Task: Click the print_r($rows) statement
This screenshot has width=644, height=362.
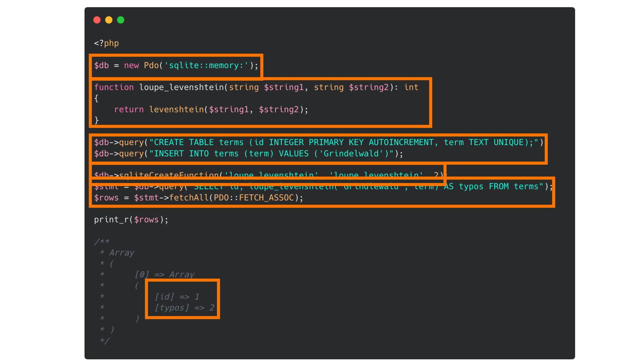Action: 131,220
